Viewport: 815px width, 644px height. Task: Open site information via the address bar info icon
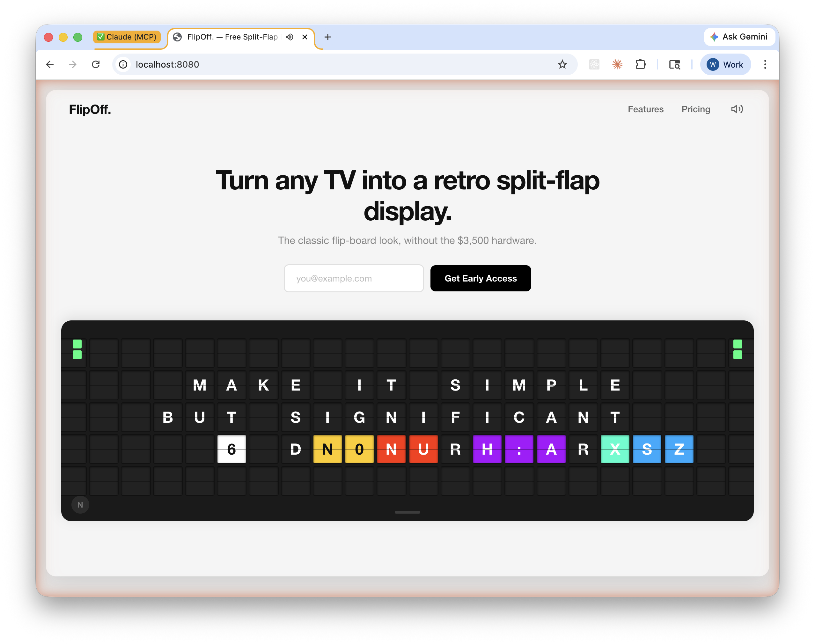123,64
